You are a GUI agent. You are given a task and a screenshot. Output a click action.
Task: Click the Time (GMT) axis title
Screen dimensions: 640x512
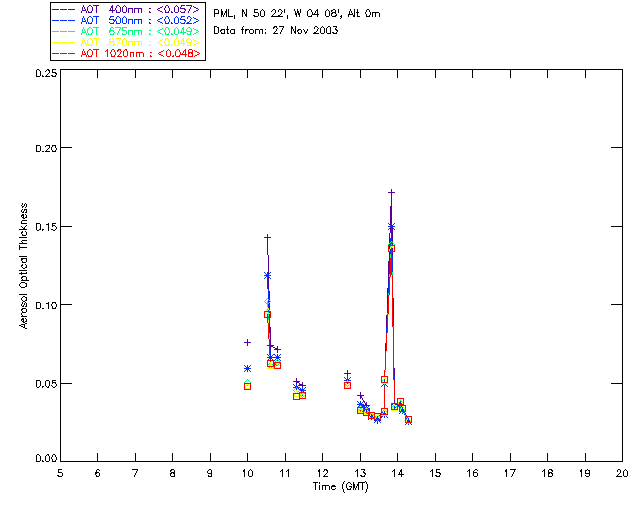(341, 487)
